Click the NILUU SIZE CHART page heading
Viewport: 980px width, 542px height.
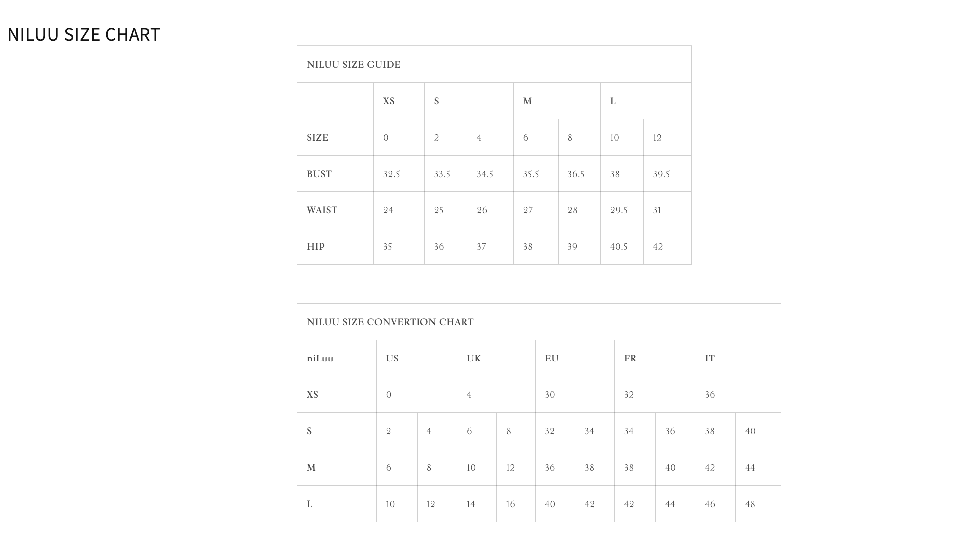click(84, 34)
